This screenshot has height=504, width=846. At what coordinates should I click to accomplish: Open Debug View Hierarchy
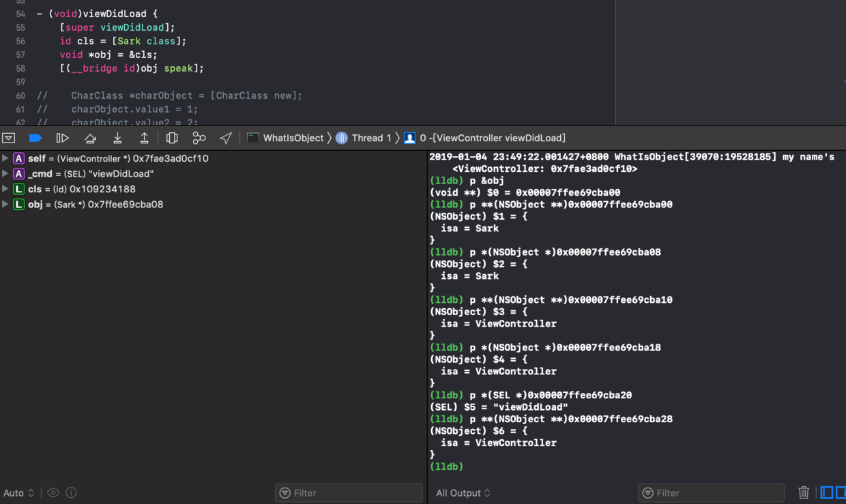(172, 138)
